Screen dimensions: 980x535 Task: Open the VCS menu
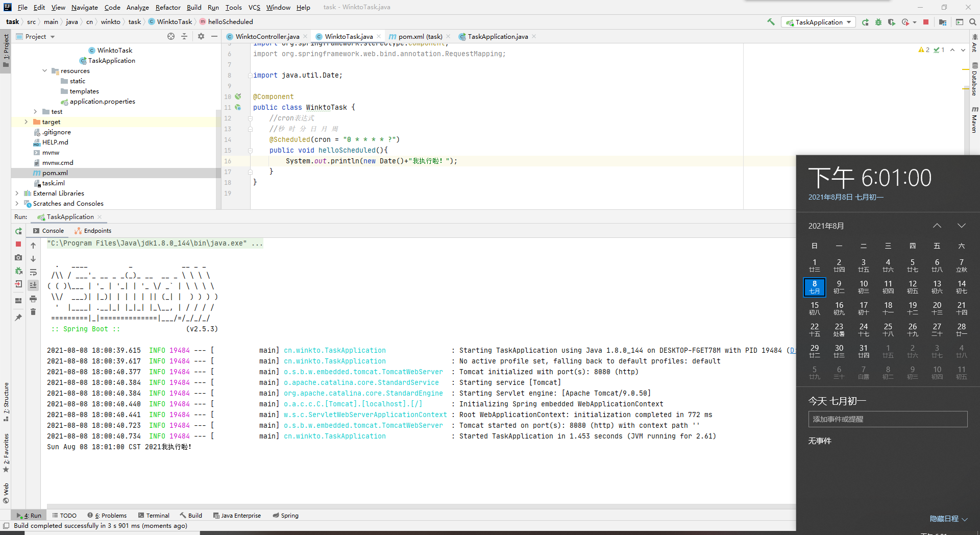(x=254, y=7)
